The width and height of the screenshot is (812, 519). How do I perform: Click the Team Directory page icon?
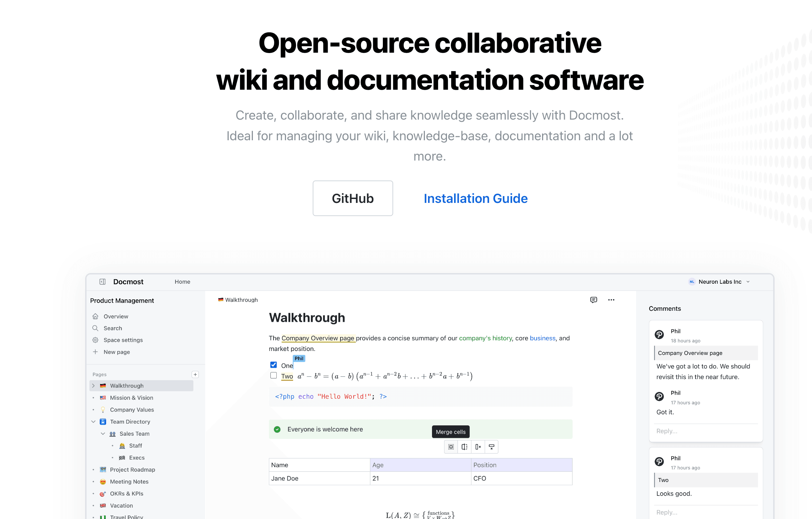103,422
